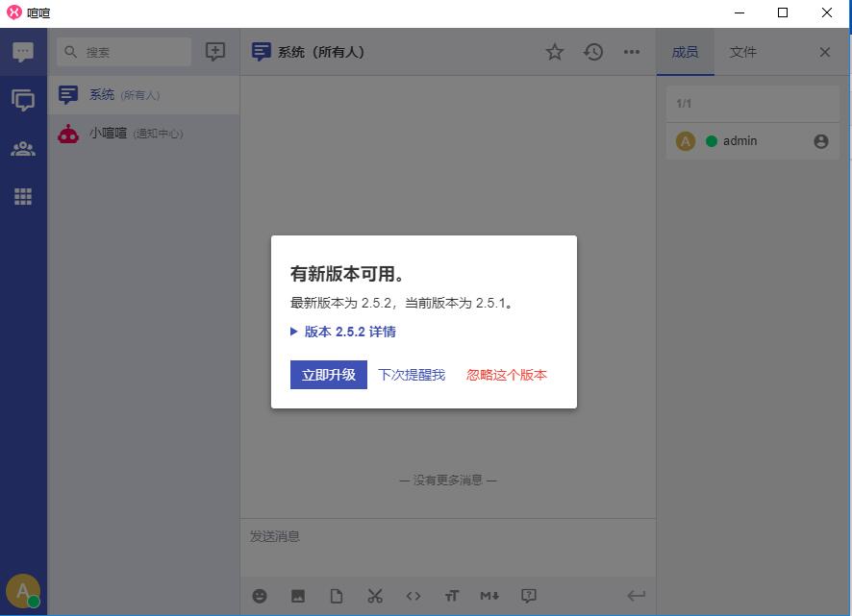Choose 下次提醒我 to be reminded later

click(x=411, y=375)
